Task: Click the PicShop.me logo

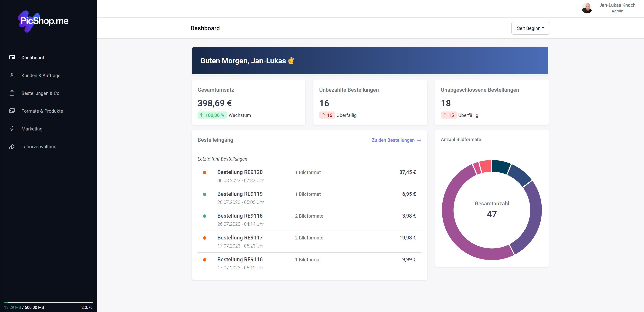Action: (x=43, y=21)
